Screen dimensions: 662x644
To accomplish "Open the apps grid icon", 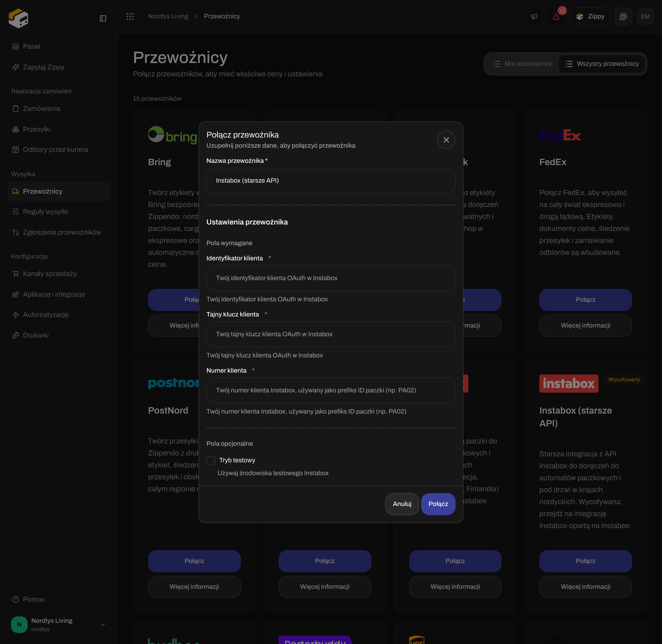I will tap(130, 16).
